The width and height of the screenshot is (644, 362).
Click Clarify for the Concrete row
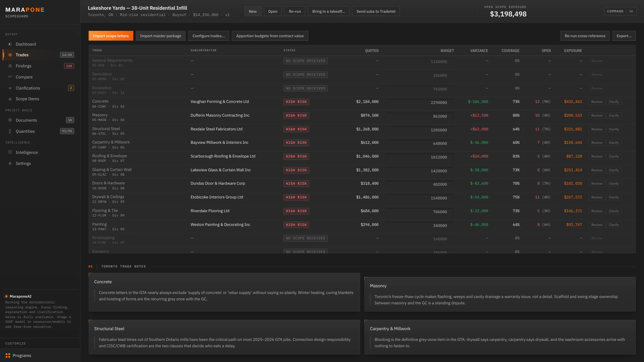click(614, 102)
